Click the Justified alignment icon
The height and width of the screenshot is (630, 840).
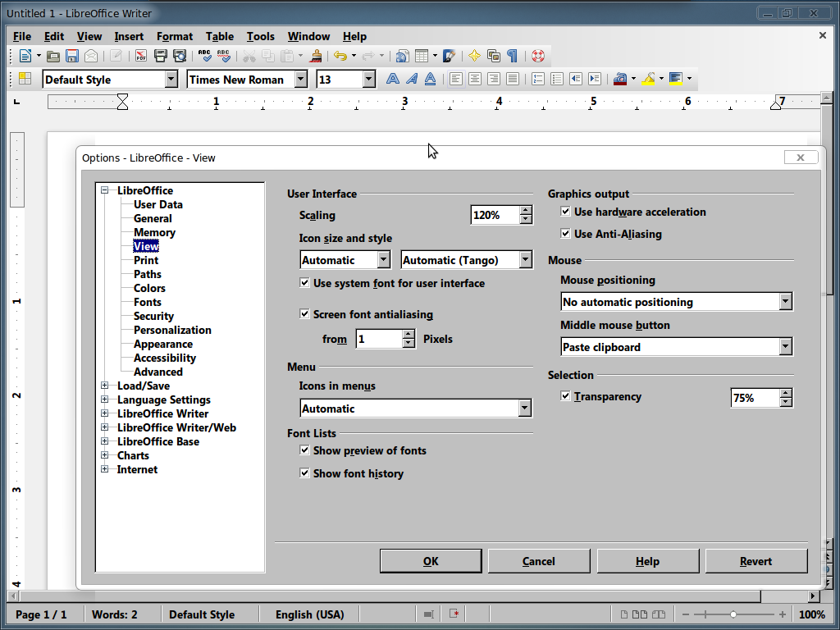[x=513, y=79]
